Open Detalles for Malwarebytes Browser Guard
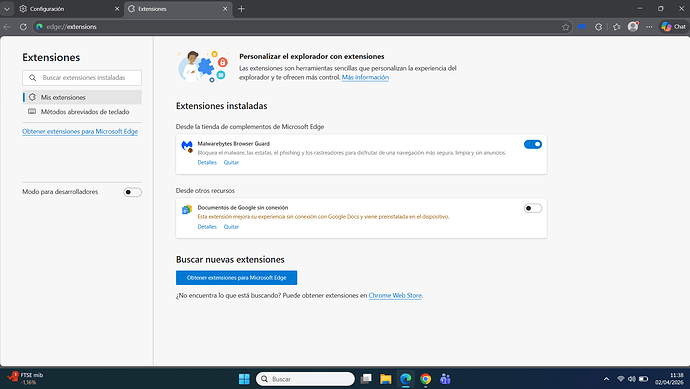Viewport: 690px width, 389px height. pyautogui.click(x=207, y=162)
